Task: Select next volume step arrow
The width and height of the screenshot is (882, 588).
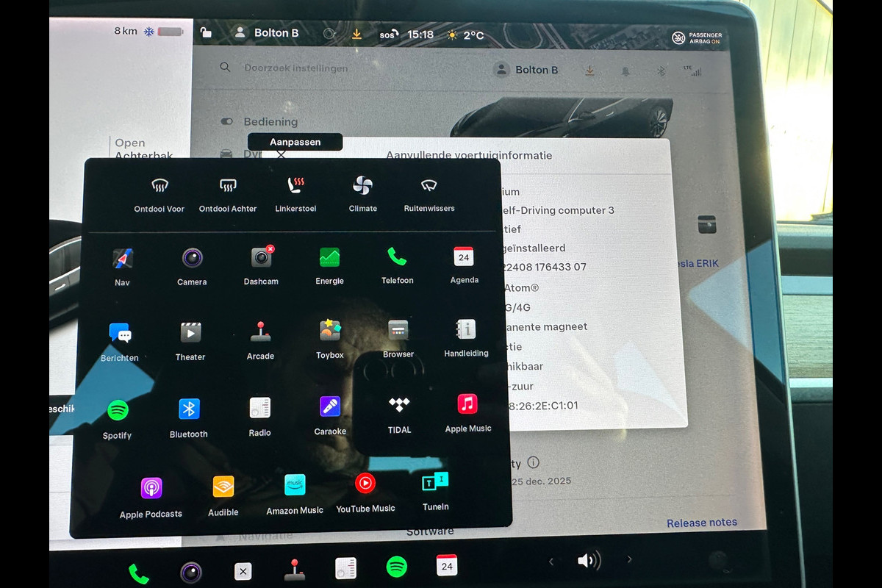Action: 629,560
